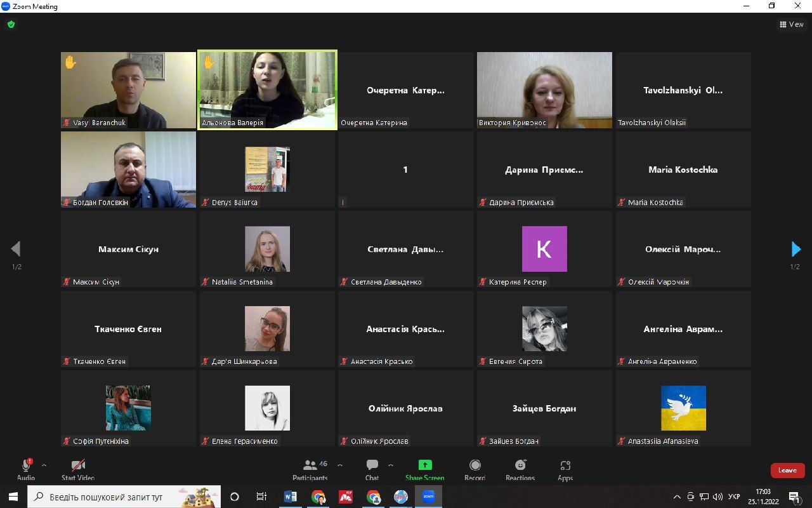
Task: Click the green encryption shield icon
Action: click(11, 25)
